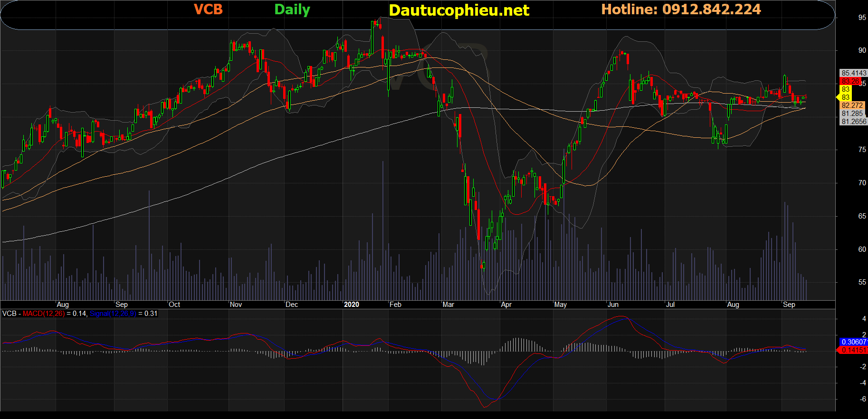This screenshot has width=868, height=419.
Task: Select the blue 0.30607 tag in the MACD pane
Action: pos(853,342)
